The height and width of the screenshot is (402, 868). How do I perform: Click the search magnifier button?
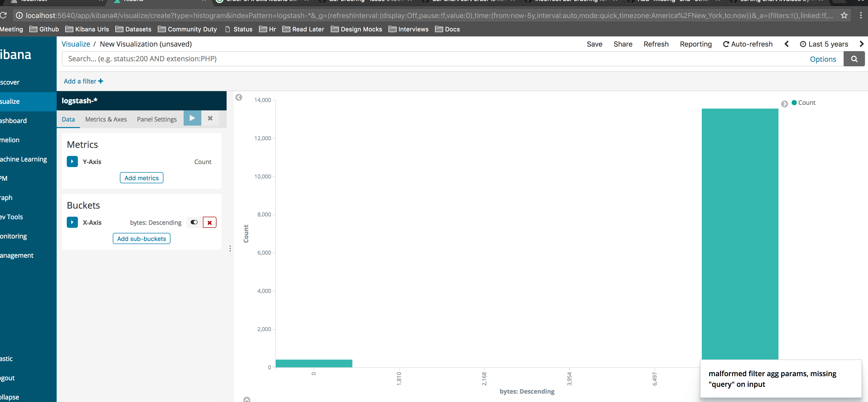click(854, 59)
